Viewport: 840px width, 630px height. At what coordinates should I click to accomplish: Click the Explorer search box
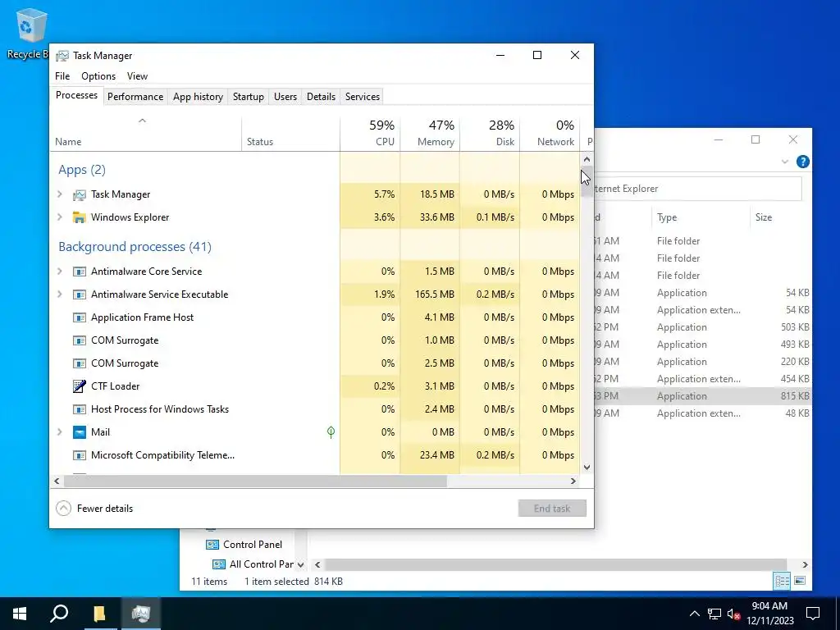click(x=697, y=189)
